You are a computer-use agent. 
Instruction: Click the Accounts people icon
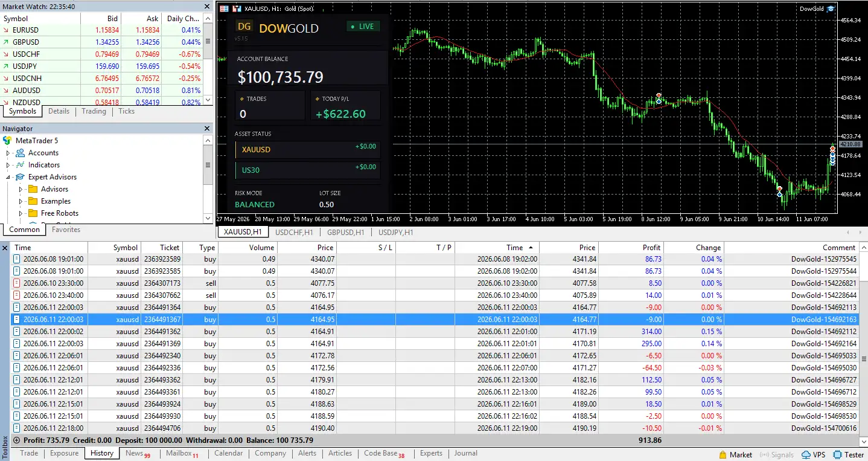[21, 153]
